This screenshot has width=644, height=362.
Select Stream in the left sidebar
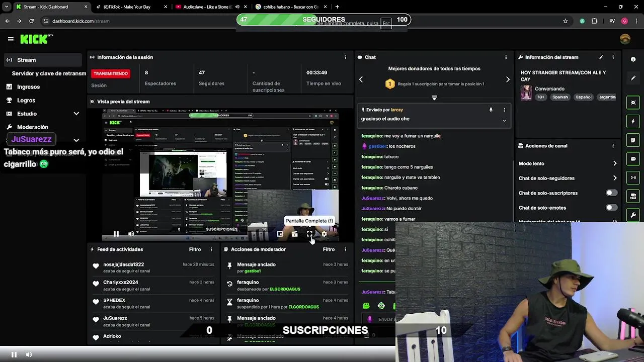pos(43,60)
